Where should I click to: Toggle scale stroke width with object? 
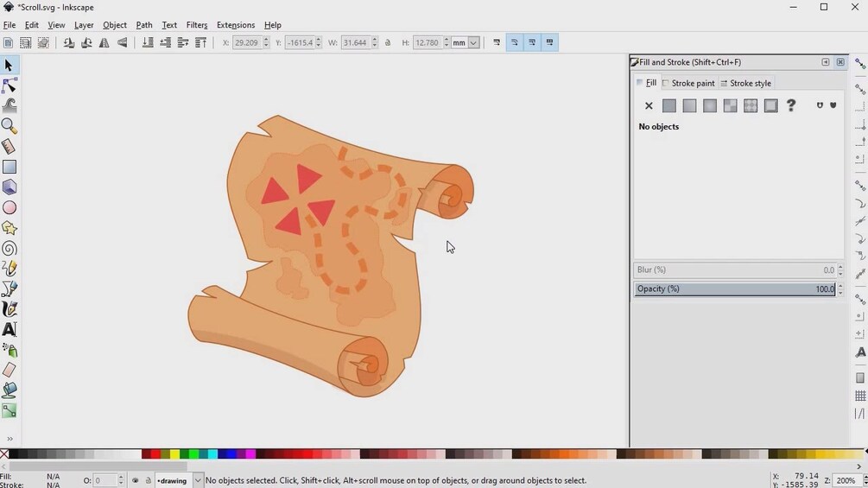point(497,42)
